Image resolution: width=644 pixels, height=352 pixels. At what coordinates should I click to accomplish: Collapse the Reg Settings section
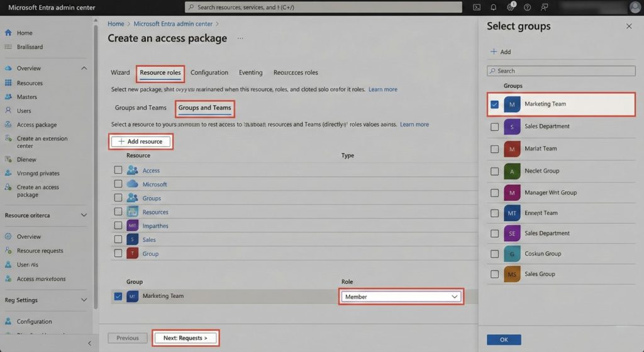(84, 300)
